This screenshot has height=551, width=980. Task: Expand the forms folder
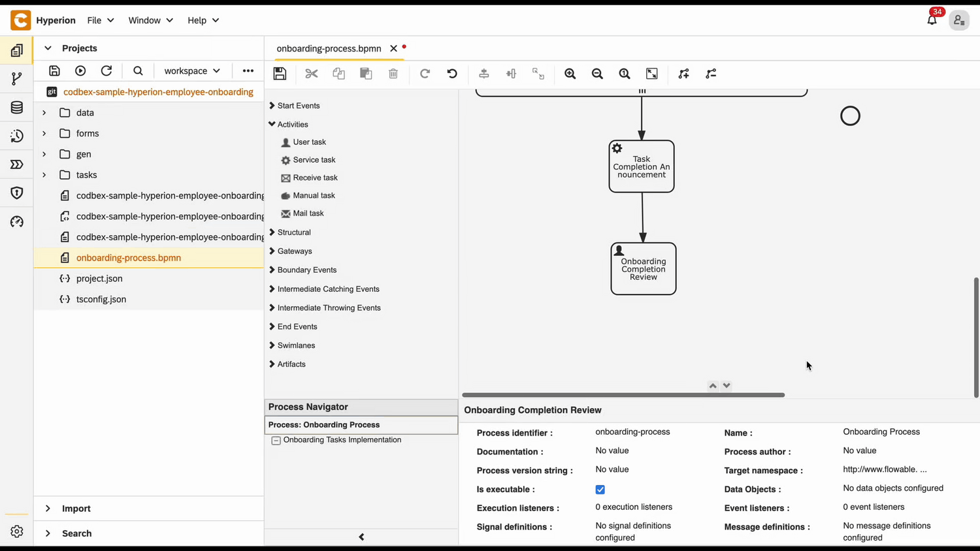point(44,133)
